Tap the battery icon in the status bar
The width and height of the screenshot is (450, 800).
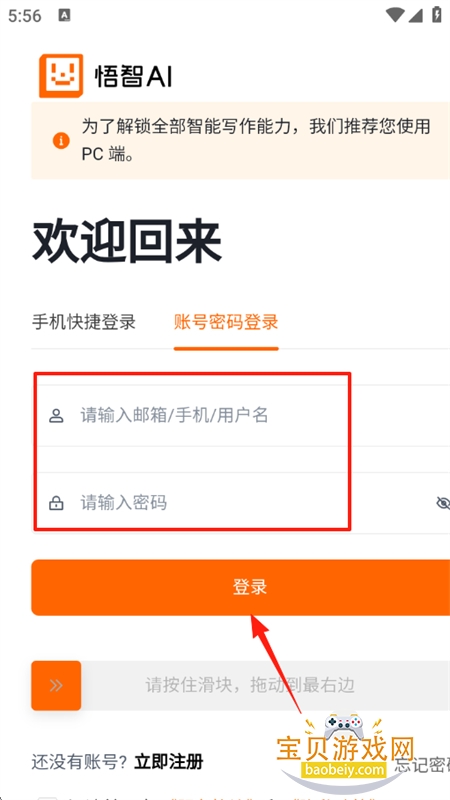[437, 15]
